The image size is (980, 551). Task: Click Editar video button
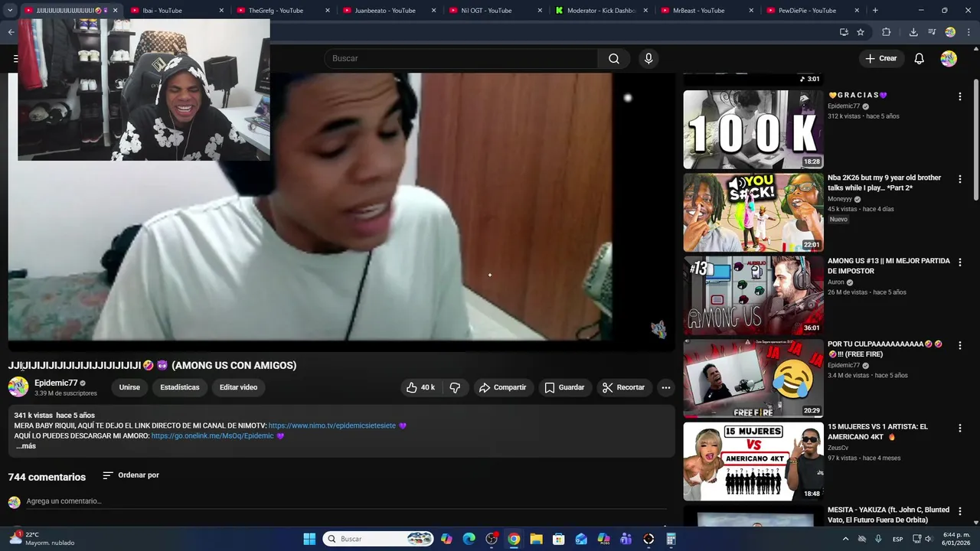tap(238, 387)
